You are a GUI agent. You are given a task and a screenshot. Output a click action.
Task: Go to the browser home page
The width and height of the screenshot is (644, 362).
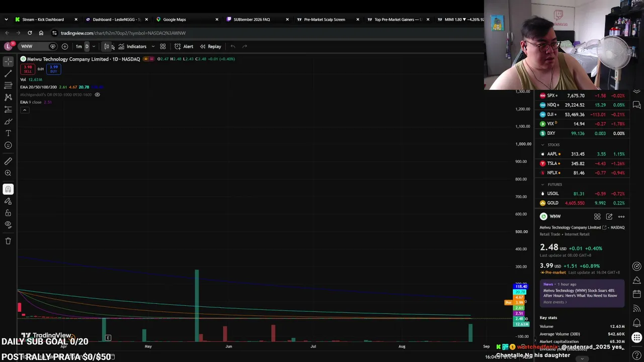pos(41,33)
